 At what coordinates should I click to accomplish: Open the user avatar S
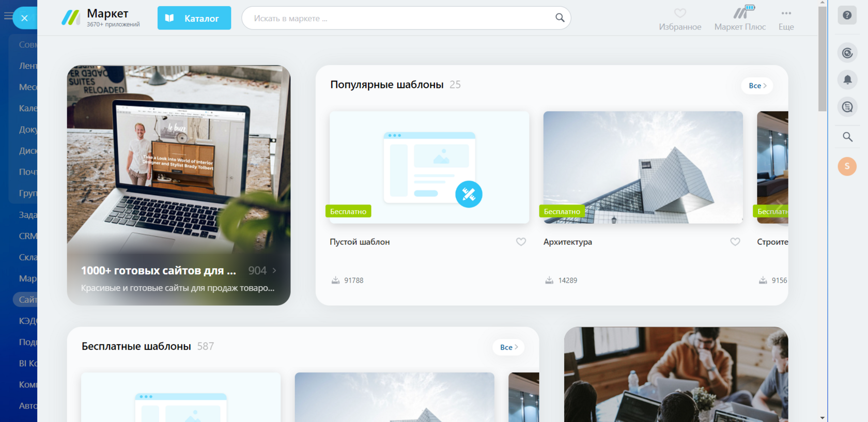(847, 166)
